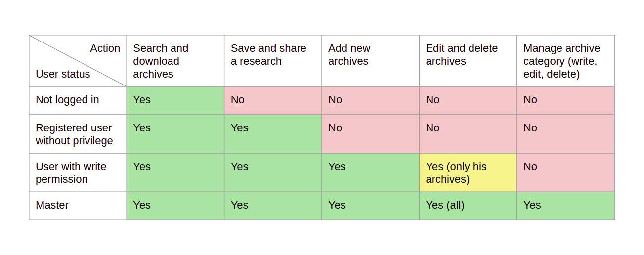
Task: Select the 'Registered user without privilege' row label
Action: 78,134
